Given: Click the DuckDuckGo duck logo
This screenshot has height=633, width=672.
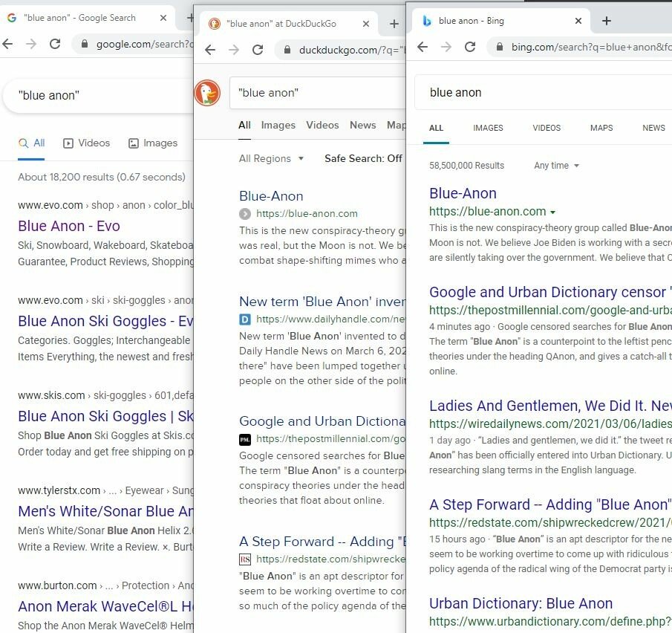Looking at the screenshot, I should coord(207,93).
